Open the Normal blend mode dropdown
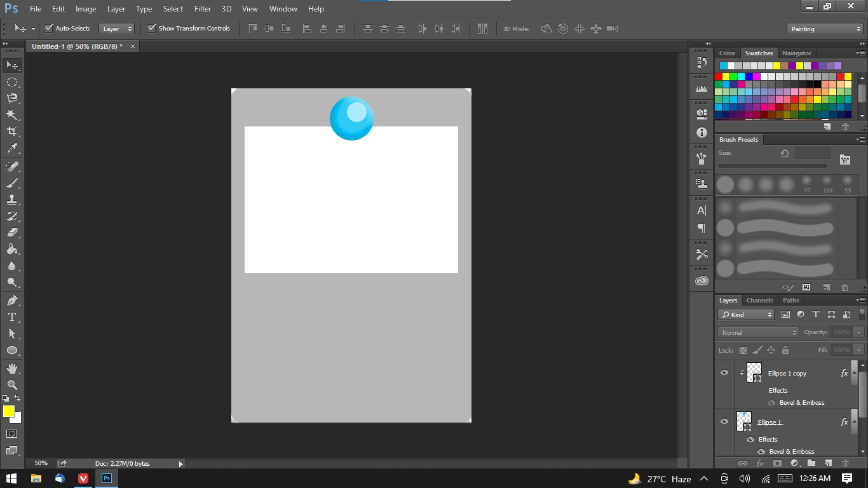Screen dimensions: 868x488 758,332
